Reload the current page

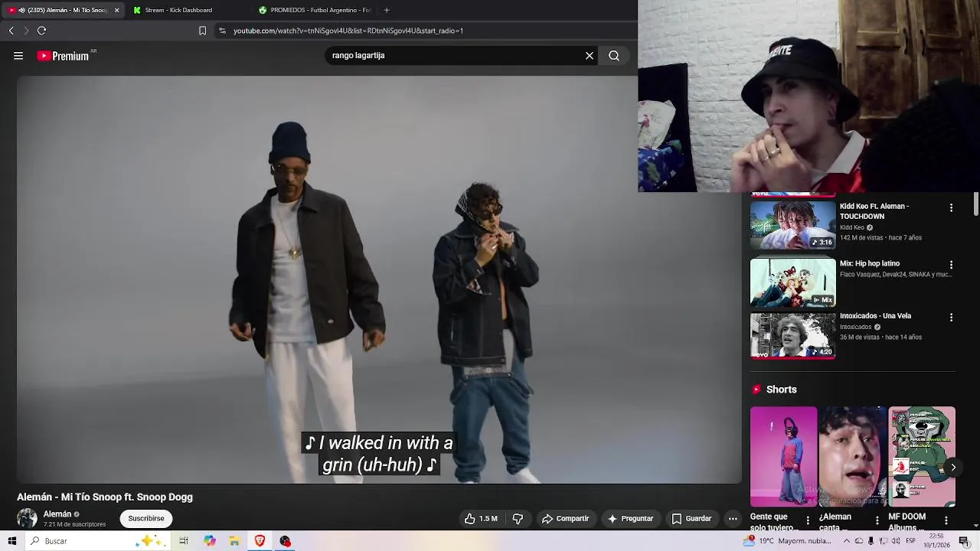coord(41,31)
